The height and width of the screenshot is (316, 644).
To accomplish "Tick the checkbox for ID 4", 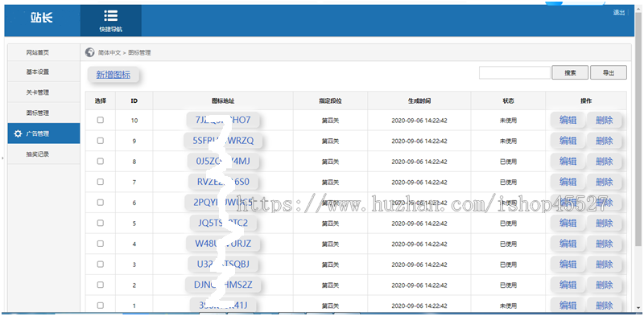I will (100, 244).
